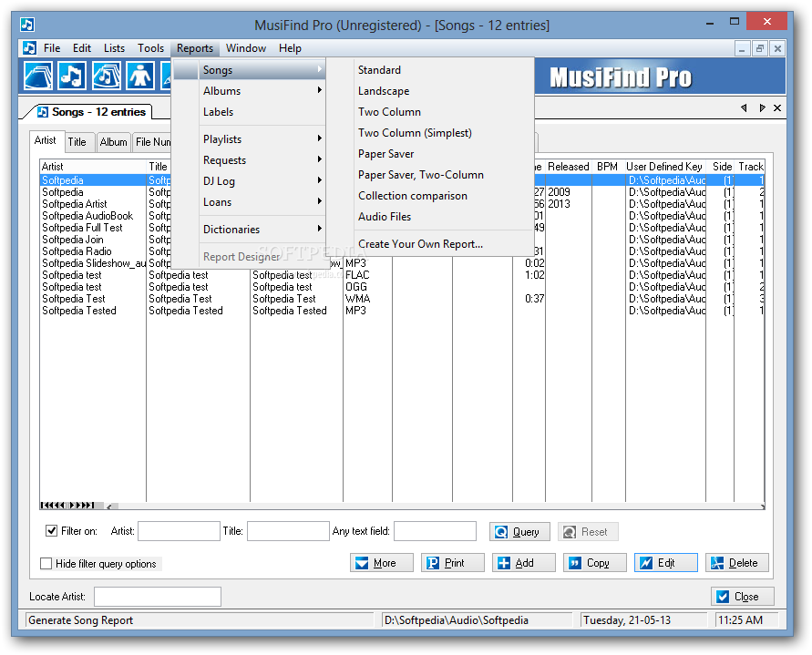Focus the Artist filter input field
Screen dimensions: 812x655
(179, 531)
